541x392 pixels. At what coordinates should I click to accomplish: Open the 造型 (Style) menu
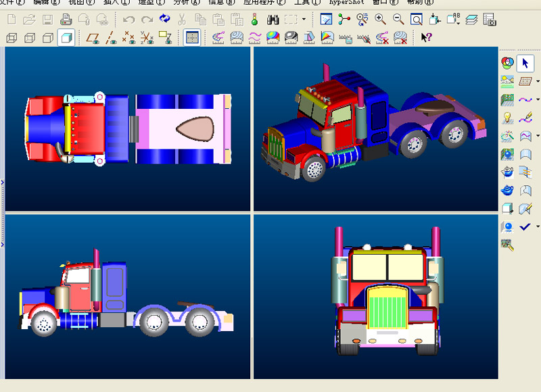click(x=151, y=3)
